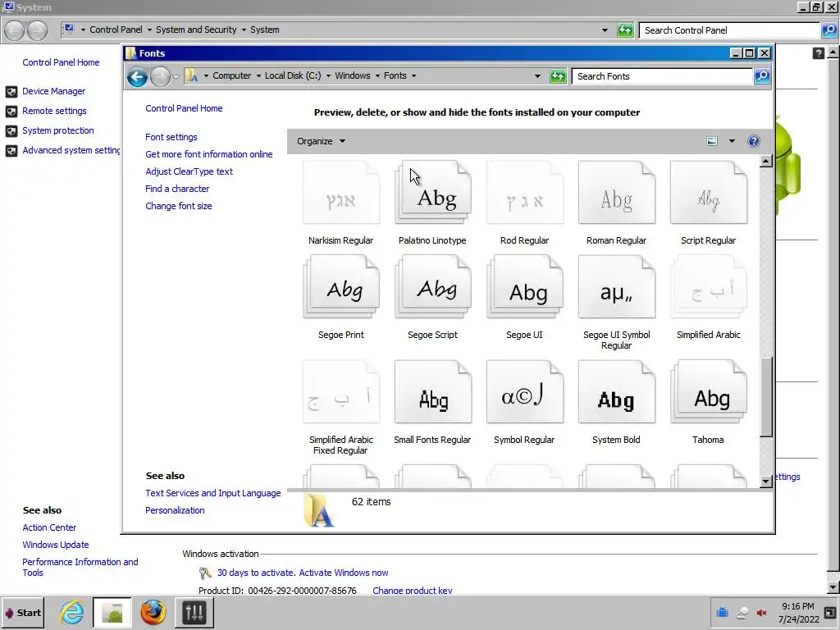Expand the Local Disk (C:) breadcrumb arrow
840x630 pixels.
[328, 76]
